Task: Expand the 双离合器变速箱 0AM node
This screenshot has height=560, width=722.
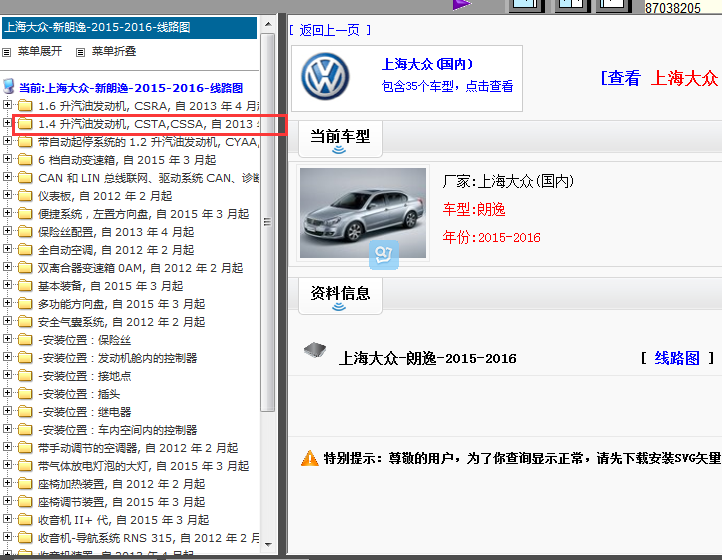Action: [x=7, y=266]
